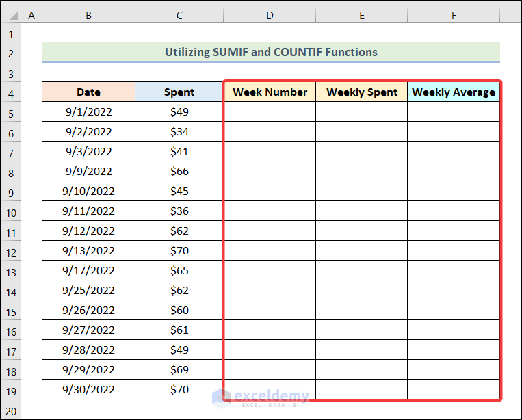Select empty Week Number cell in row 5
The image size is (522, 420).
click(270, 111)
